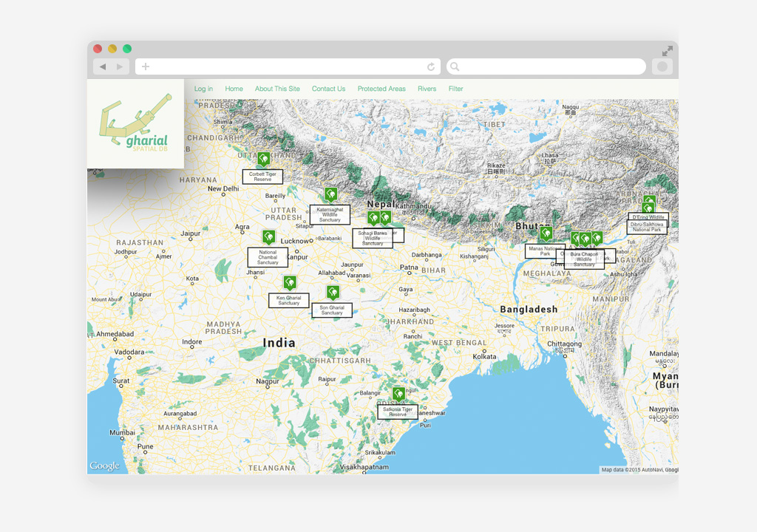The image size is (757, 532).
Task: Click the Map data copyright notice
Action: pyautogui.click(x=639, y=470)
